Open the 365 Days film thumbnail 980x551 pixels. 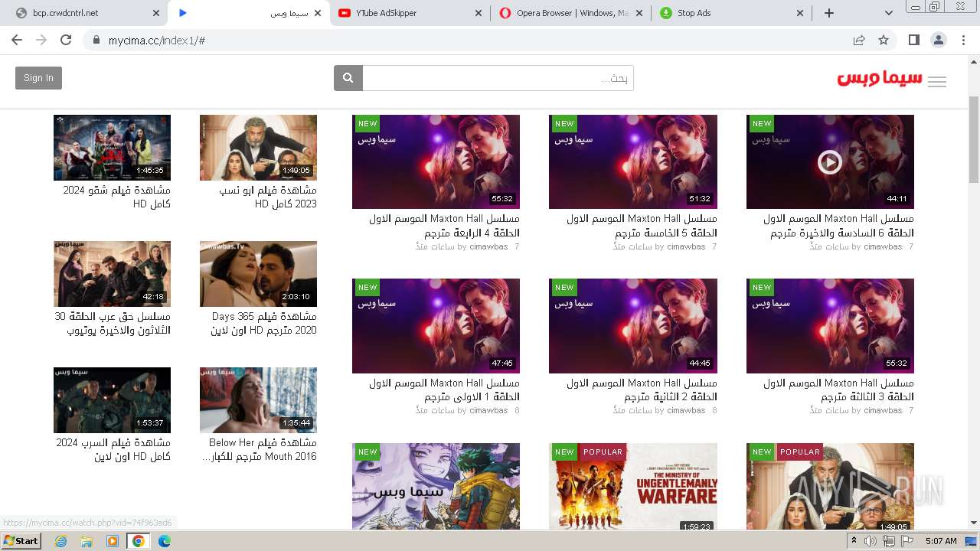[x=258, y=274]
